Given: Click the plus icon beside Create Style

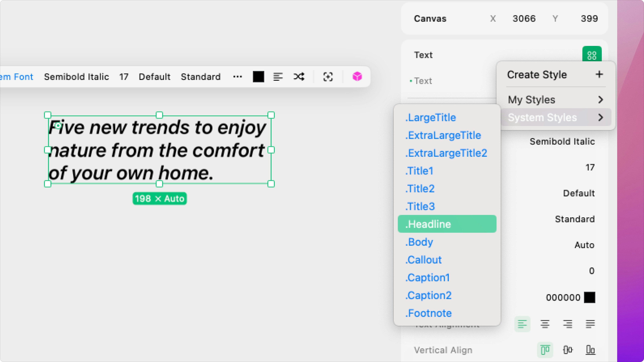Looking at the screenshot, I should point(599,74).
